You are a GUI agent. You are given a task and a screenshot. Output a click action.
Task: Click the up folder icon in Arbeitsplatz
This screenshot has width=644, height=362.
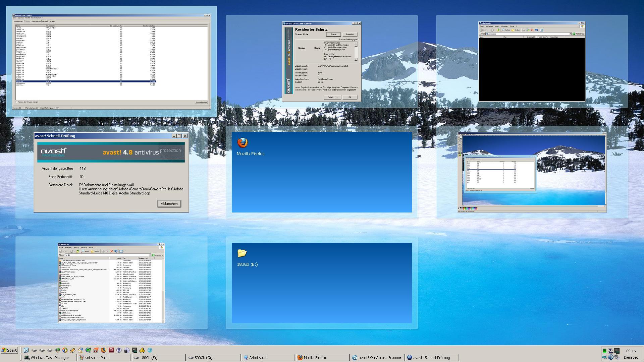pos(498,30)
